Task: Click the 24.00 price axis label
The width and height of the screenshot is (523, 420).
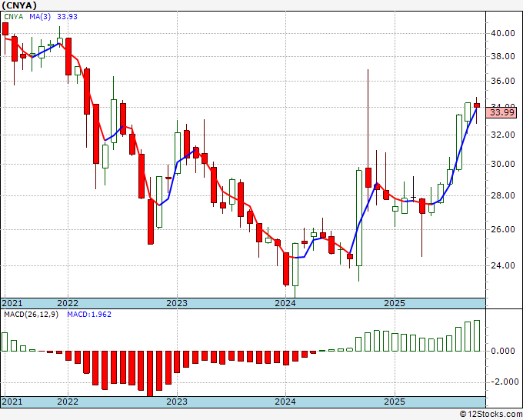Action: pos(502,265)
